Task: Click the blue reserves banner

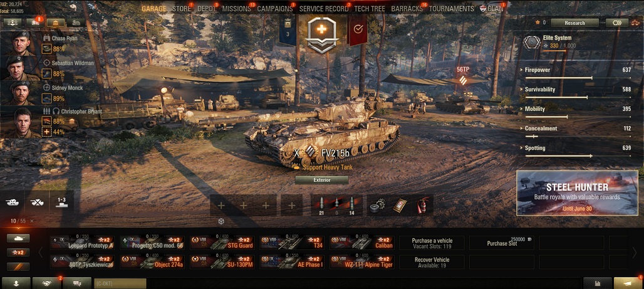Action: click(x=288, y=31)
